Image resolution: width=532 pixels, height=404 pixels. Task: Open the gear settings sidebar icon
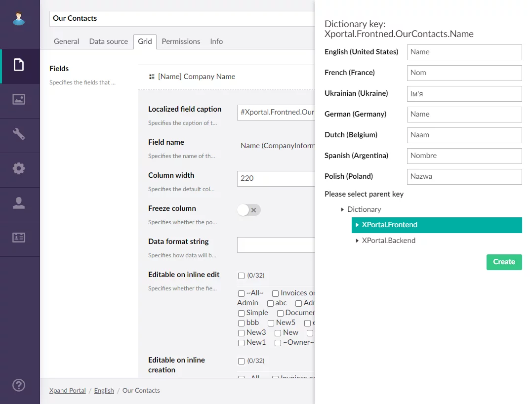coord(19,168)
